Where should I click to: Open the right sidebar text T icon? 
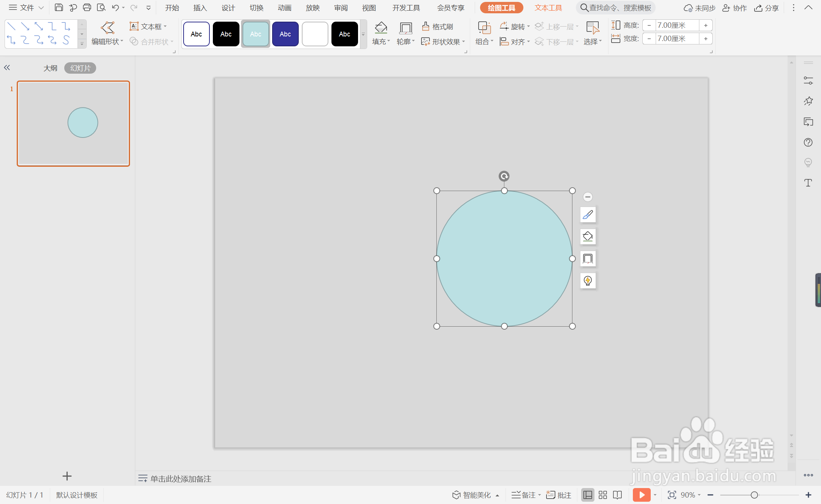point(808,183)
